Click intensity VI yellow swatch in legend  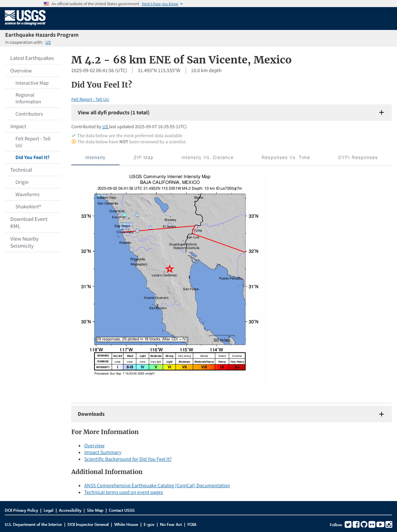click(169, 367)
